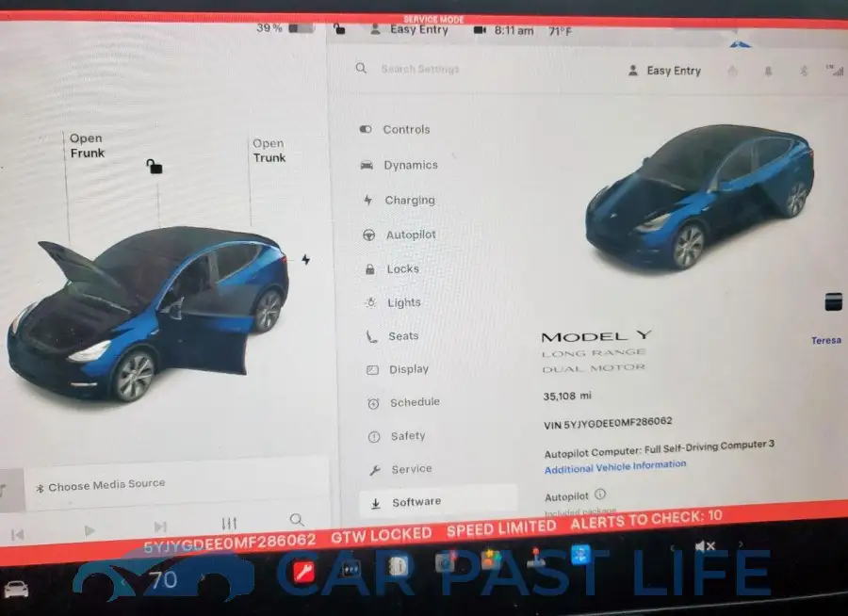Open Additional Vehicle Information link

(615, 467)
